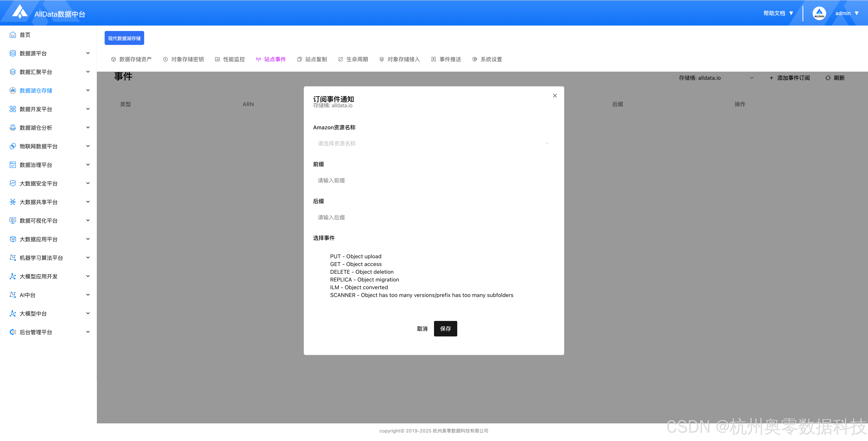This screenshot has height=441, width=868.
Task: Click the 数据可视化平台 BI monitor icon
Action: point(13,220)
